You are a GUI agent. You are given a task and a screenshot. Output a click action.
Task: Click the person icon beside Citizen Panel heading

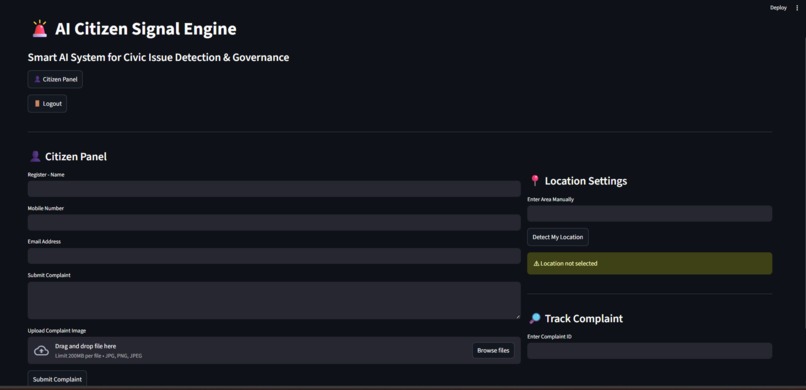[35, 156]
